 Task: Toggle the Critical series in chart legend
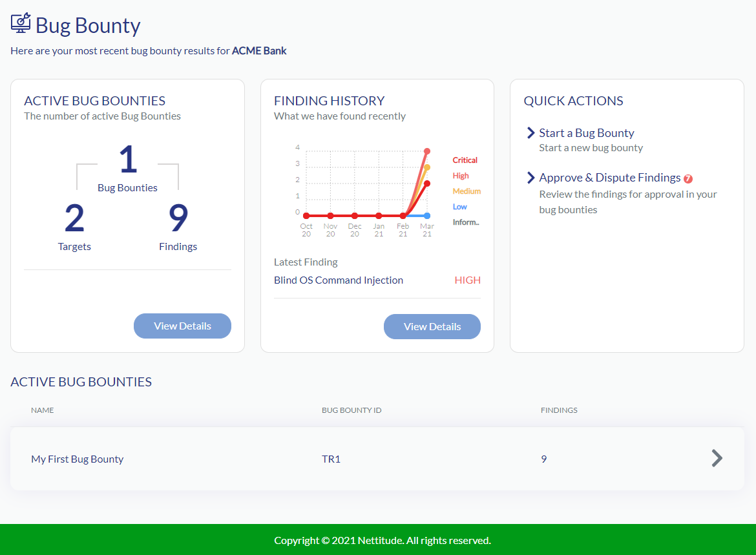click(465, 160)
